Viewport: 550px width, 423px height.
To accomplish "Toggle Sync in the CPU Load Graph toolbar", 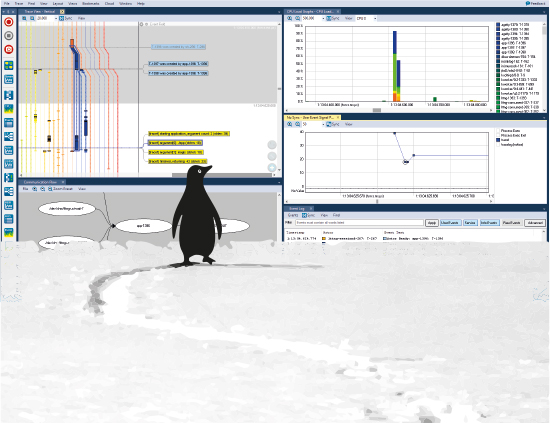I will point(333,18).
